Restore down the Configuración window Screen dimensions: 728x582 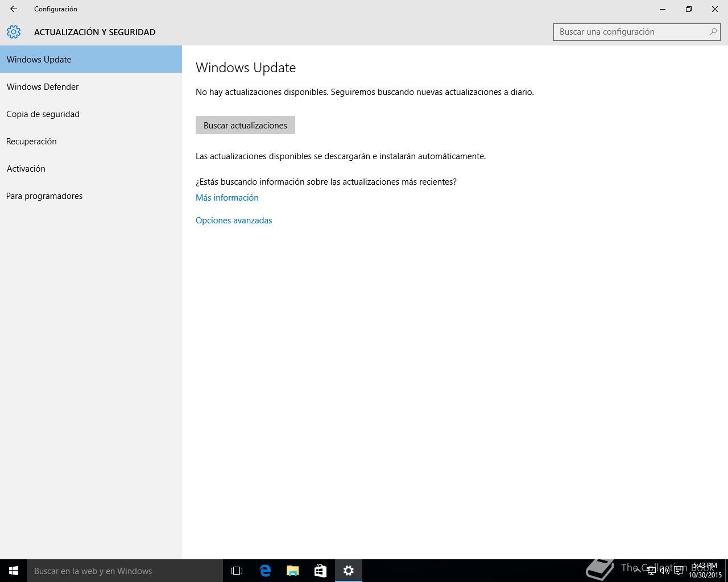(x=689, y=9)
